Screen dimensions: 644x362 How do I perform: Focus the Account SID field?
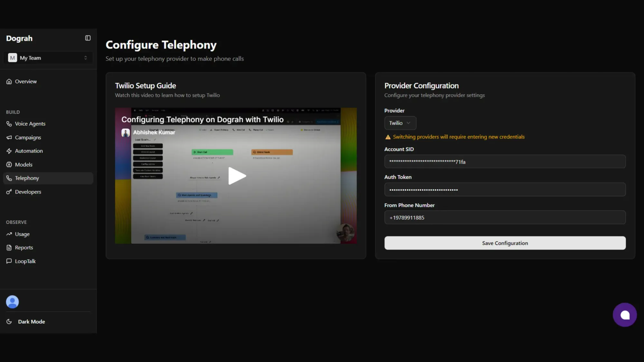click(x=505, y=162)
